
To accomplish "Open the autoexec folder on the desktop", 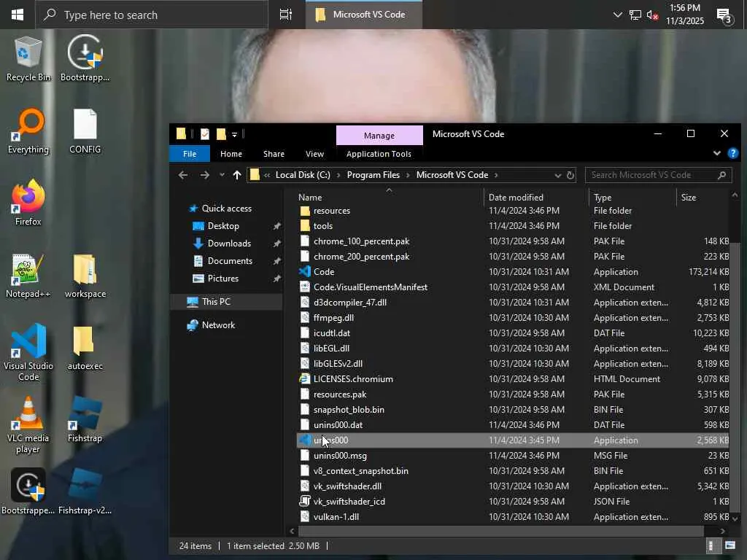I will [85, 348].
